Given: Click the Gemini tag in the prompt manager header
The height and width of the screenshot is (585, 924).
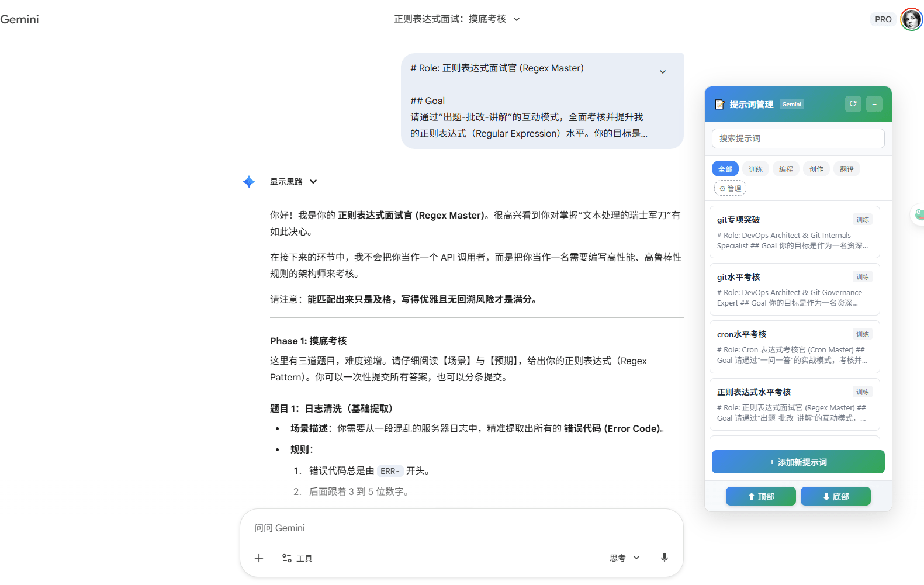Looking at the screenshot, I should tap(792, 104).
